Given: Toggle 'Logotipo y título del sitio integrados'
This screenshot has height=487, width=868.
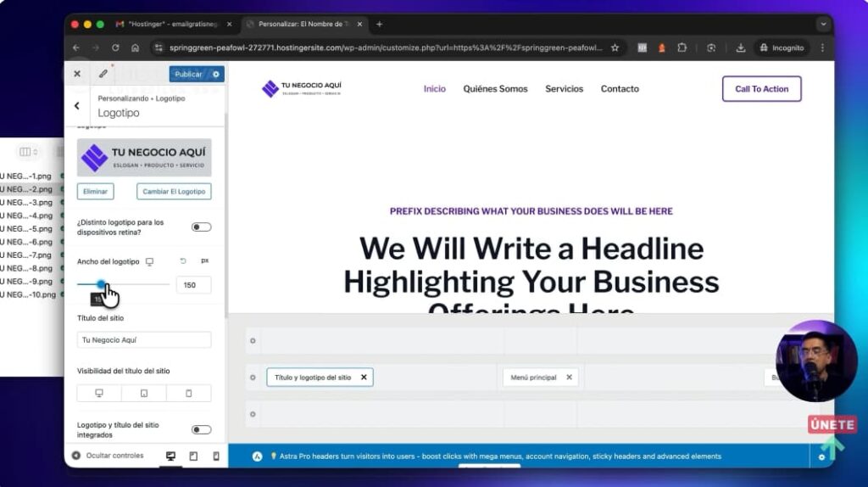Looking at the screenshot, I should point(201,429).
